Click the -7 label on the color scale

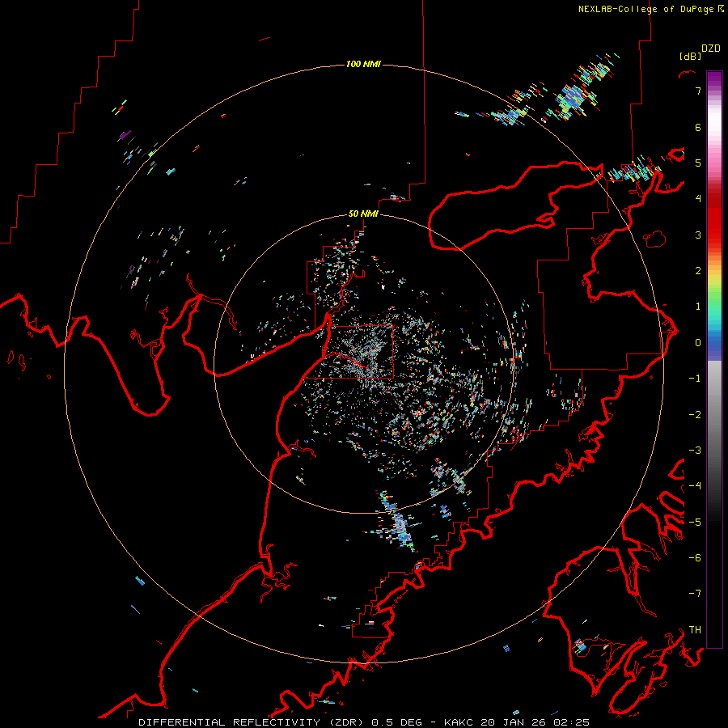695,594
